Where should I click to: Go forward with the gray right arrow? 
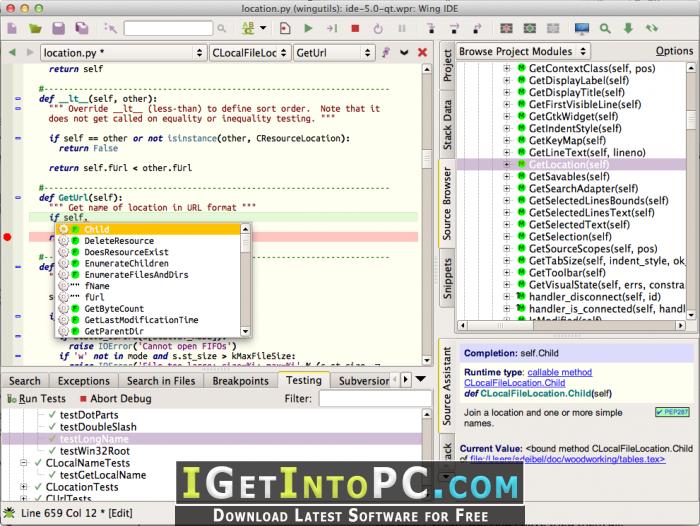point(30,53)
